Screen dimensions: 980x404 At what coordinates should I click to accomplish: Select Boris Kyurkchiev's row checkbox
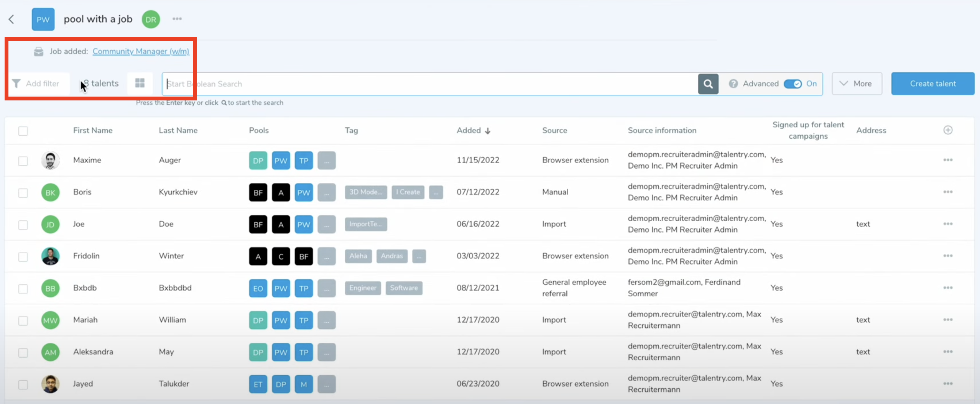23,192
